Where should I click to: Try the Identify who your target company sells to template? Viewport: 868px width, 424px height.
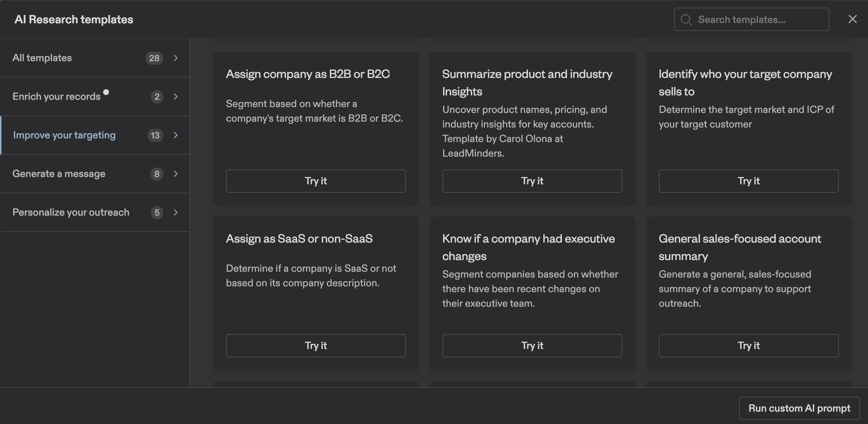(x=748, y=181)
